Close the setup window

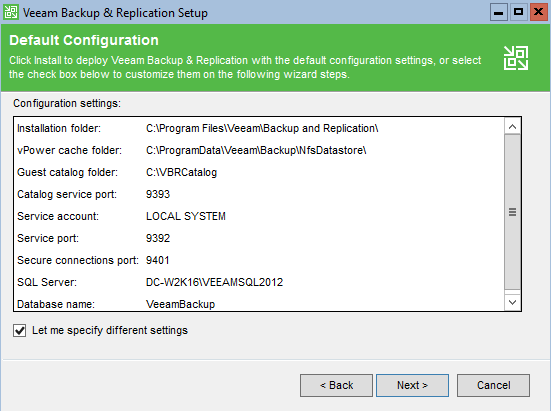click(538, 12)
